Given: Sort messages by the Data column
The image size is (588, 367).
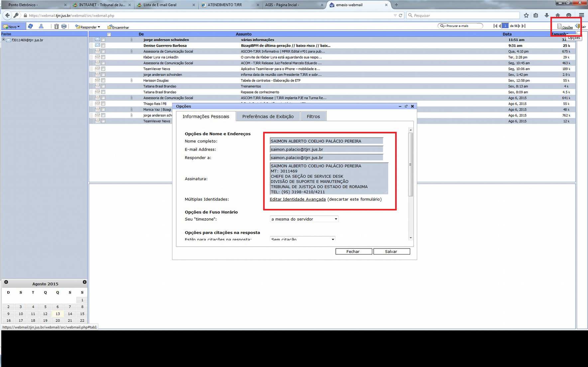Looking at the screenshot, I should click(x=507, y=34).
